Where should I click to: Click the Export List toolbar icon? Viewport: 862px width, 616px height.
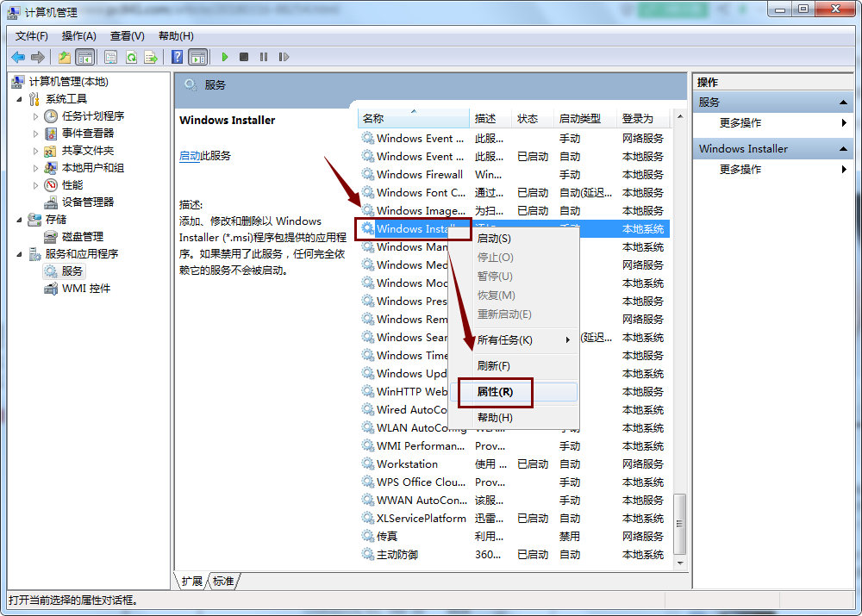tap(151, 57)
